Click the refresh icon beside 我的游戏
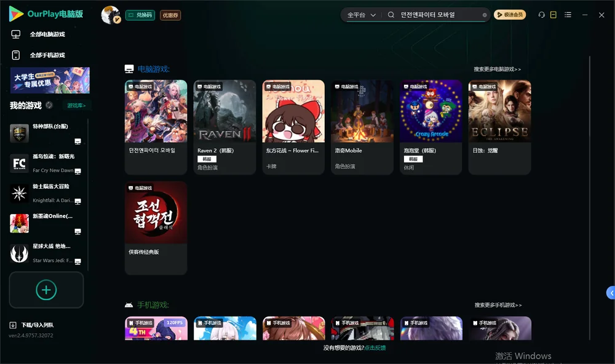This screenshot has width=615, height=364. [x=49, y=105]
